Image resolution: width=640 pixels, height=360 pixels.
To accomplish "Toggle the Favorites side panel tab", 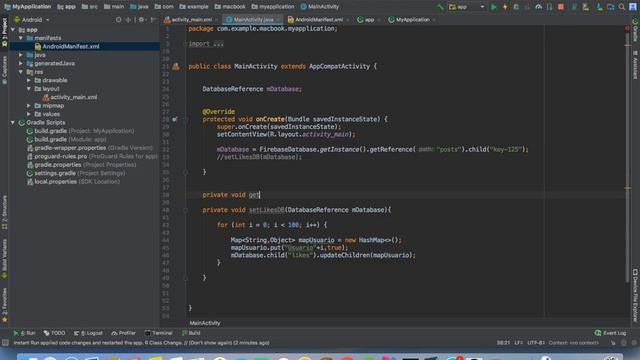I will [4, 305].
